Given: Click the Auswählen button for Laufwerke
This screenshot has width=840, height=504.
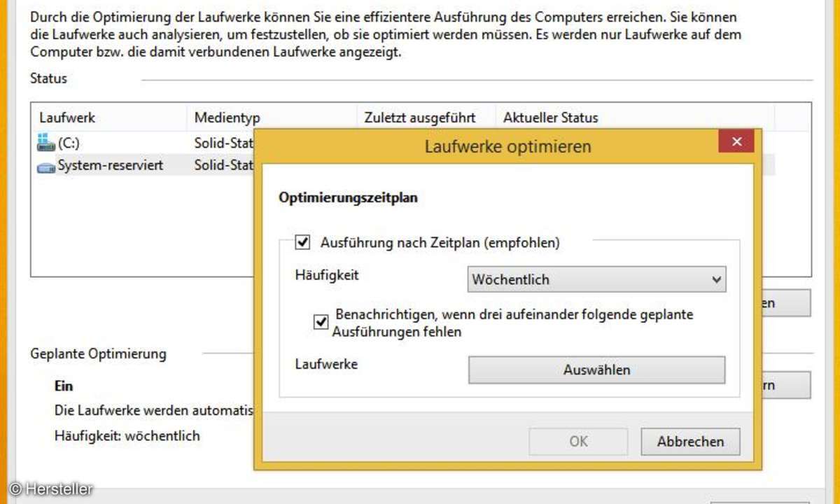Looking at the screenshot, I should coord(596,370).
